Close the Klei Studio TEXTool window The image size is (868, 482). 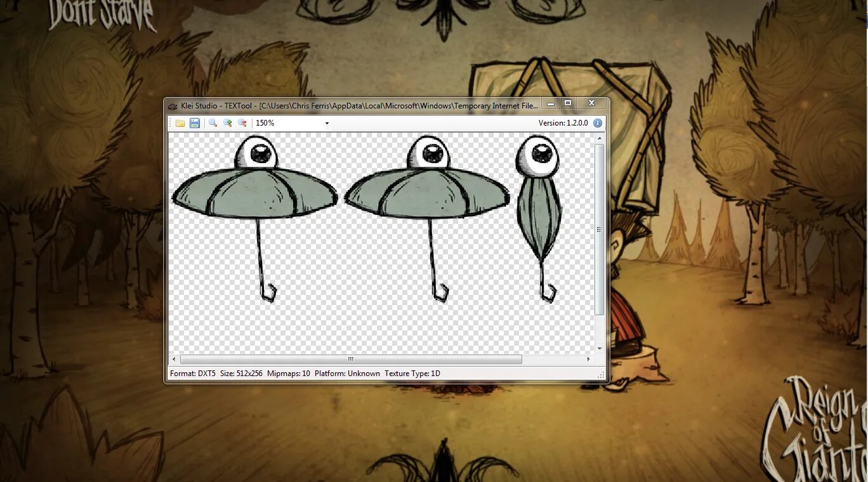591,103
